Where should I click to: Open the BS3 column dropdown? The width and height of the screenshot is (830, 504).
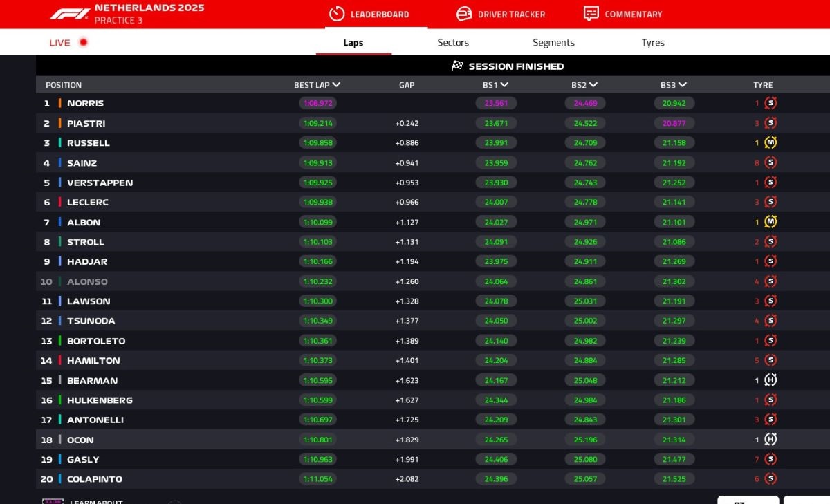[683, 85]
